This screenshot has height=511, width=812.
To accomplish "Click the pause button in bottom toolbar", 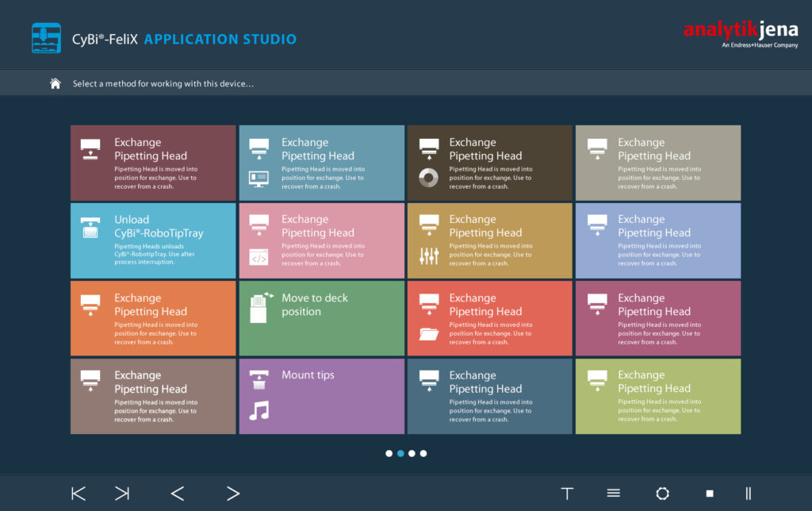I will pyautogui.click(x=749, y=494).
